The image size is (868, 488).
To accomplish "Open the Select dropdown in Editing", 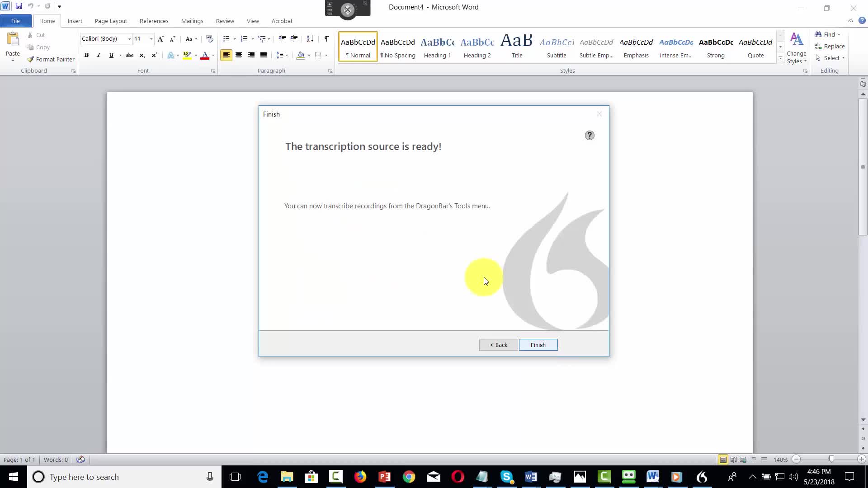I will (830, 58).
